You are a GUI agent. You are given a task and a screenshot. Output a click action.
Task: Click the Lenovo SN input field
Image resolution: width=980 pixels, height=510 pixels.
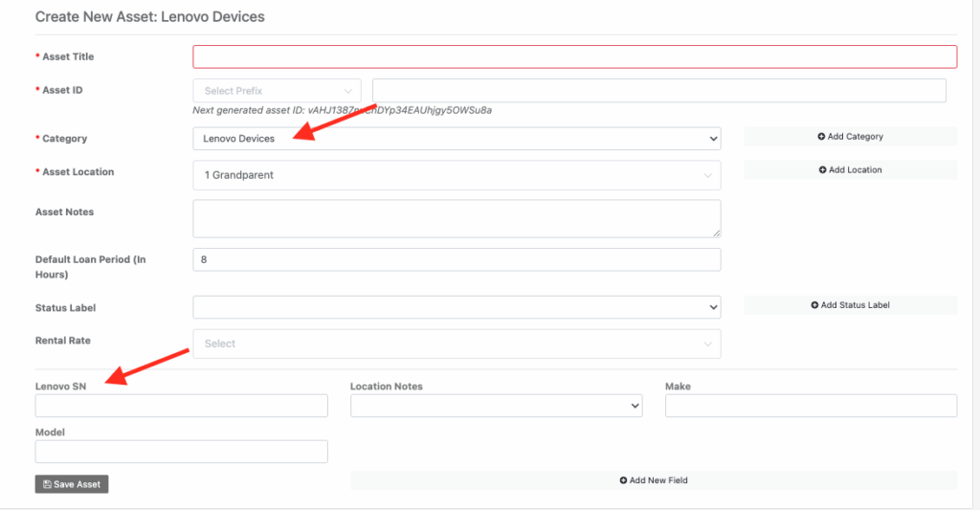point(181,406)
